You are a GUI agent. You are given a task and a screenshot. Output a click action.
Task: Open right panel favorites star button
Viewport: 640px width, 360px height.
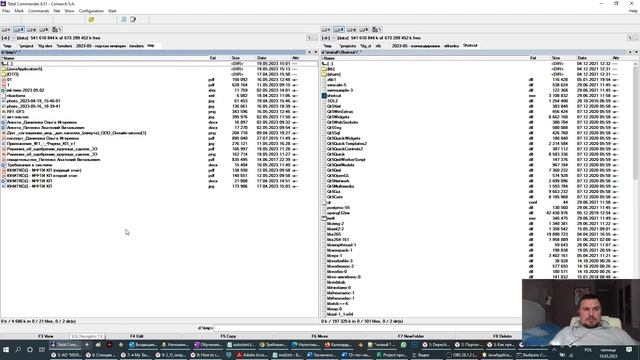tap(630, 52)
